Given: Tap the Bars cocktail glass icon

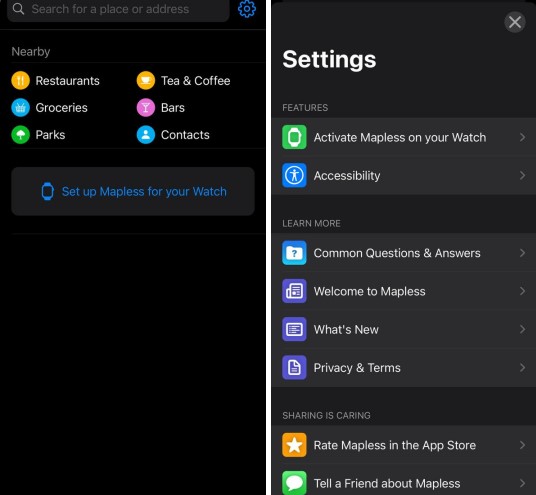Looking at the screenshot, I should [146, 108].
